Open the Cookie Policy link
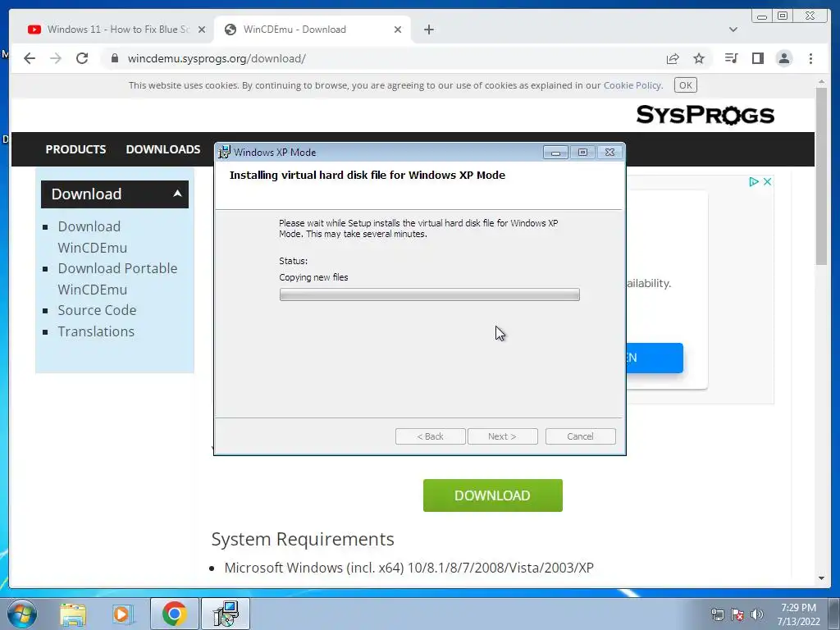Image resolution: width=840 pixels, height=630 pixels. (632, 85)
